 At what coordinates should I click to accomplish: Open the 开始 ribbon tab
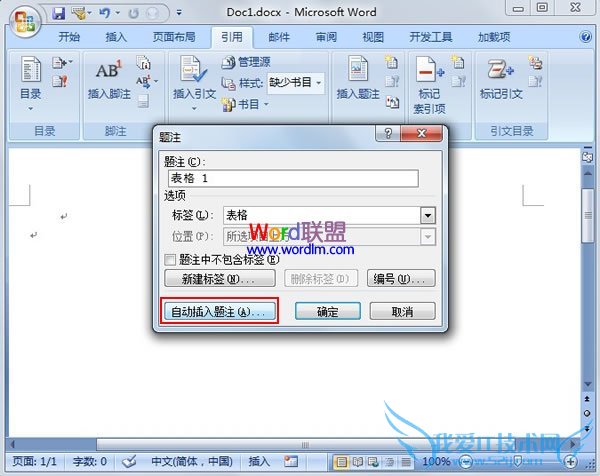coord(69,37)
